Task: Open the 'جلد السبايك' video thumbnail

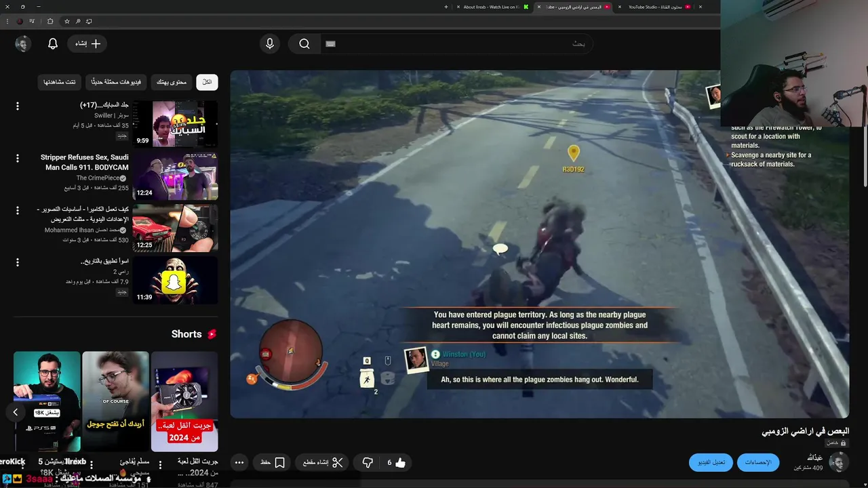Action: click(175, 124)
